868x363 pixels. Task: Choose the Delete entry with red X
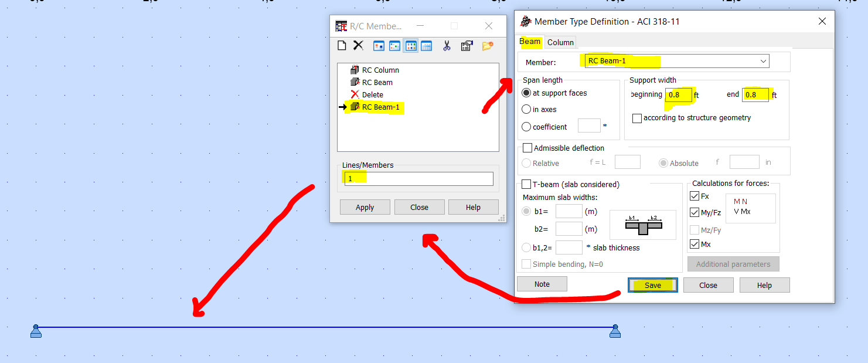click(366, 94)
